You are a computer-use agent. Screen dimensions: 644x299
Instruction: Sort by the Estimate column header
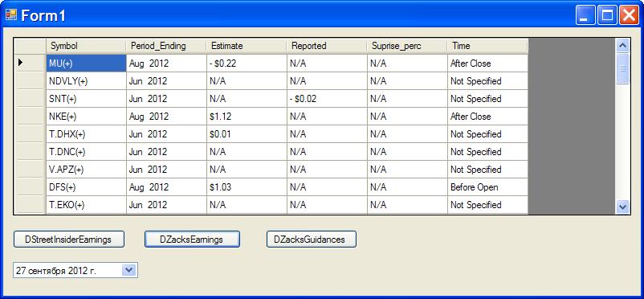pyautogui.click(x=247, y=46)
